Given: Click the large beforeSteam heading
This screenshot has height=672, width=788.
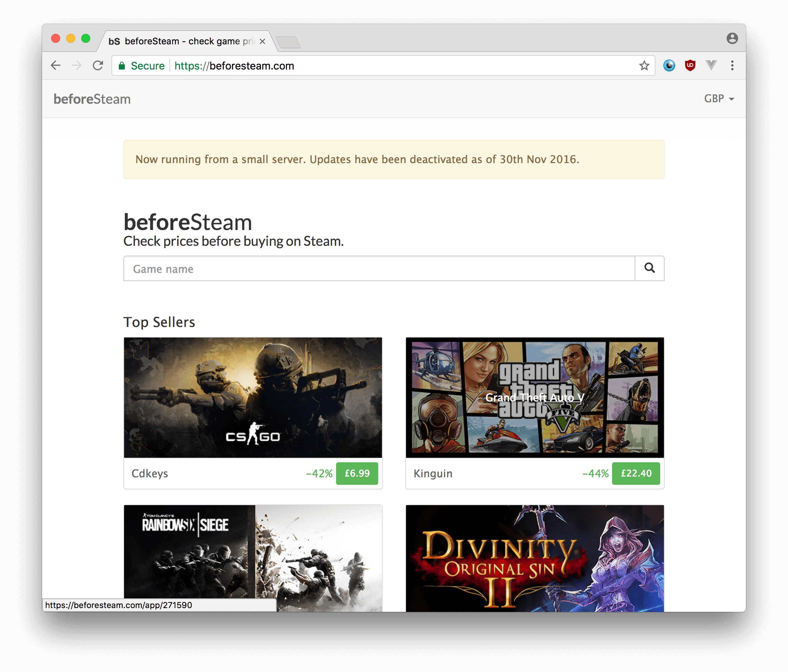Looking at the screenshot, I should (188, 222).
